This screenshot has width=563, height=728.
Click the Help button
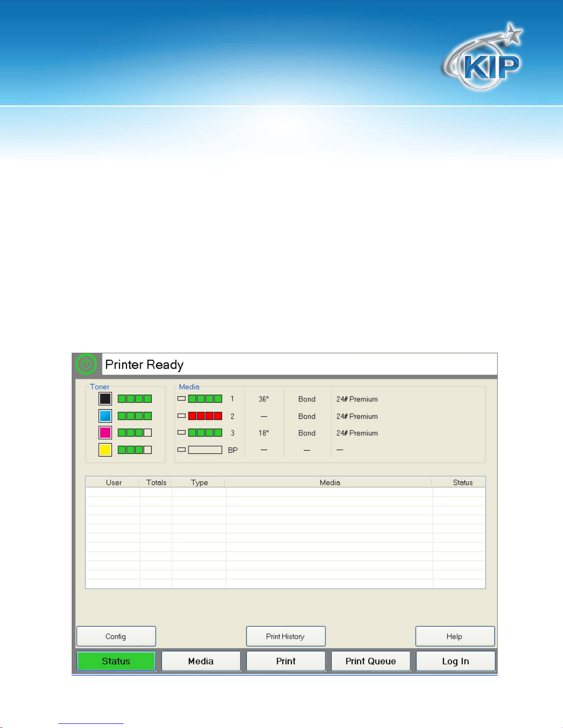[455, 636]
